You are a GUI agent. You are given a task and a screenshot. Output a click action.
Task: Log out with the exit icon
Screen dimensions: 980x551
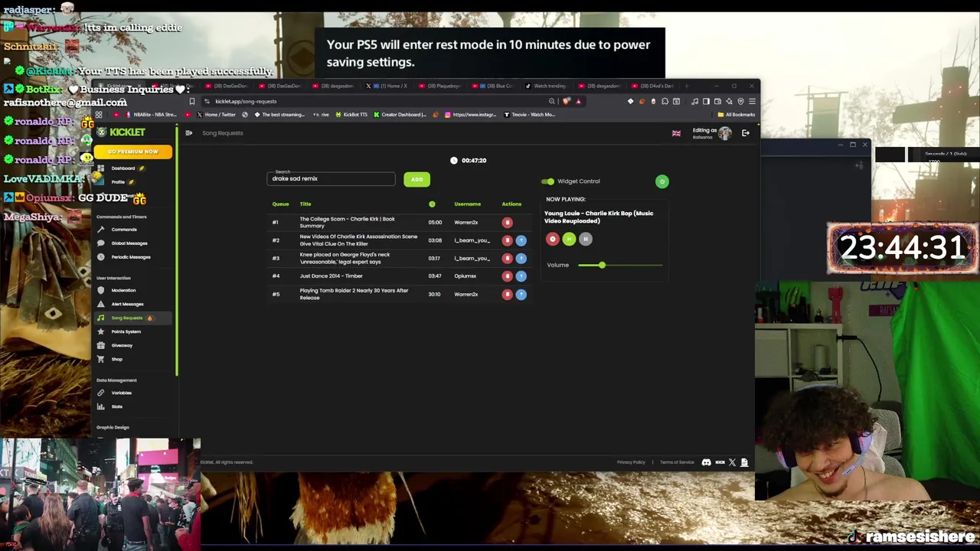tap(745, 133)
